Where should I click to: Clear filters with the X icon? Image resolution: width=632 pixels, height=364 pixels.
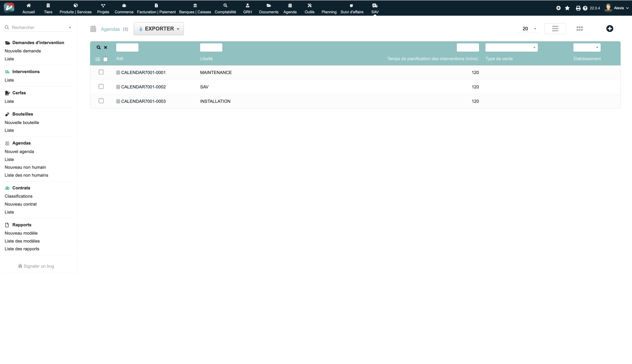coord(106,48)
